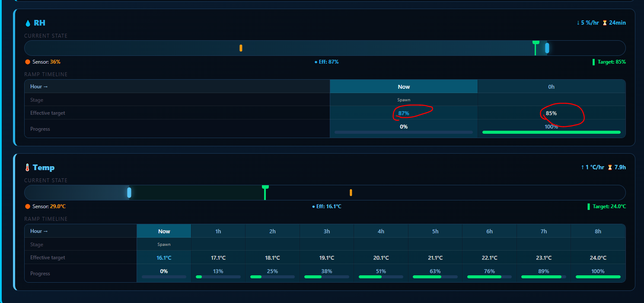Click the Spawn stage cell in Temp timeline
This screenshot has width=644, height=303.
[164, 245]
